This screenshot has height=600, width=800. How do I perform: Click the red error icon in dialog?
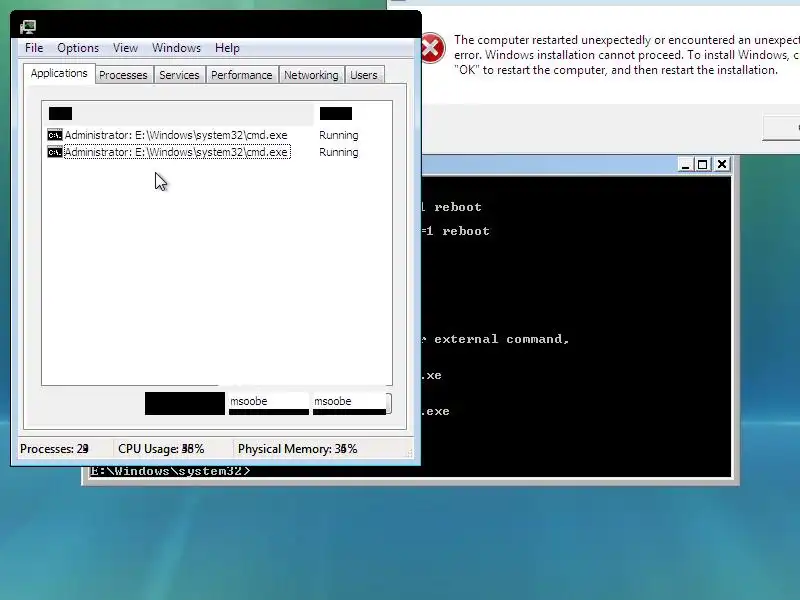pyautogui.click(x=432, y=48)
